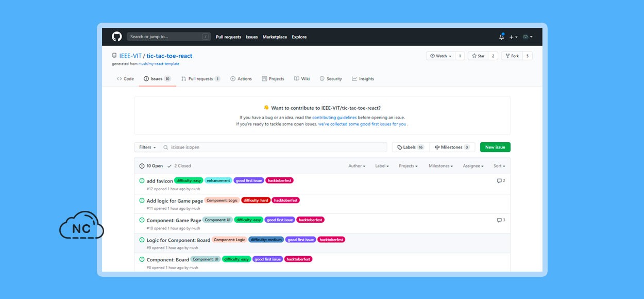Image resolution: width=644 pixels, height=299 pixels.
Task: Open the 'Component: Board' issue
Action: pyautogui.click(x=168, y=260)
